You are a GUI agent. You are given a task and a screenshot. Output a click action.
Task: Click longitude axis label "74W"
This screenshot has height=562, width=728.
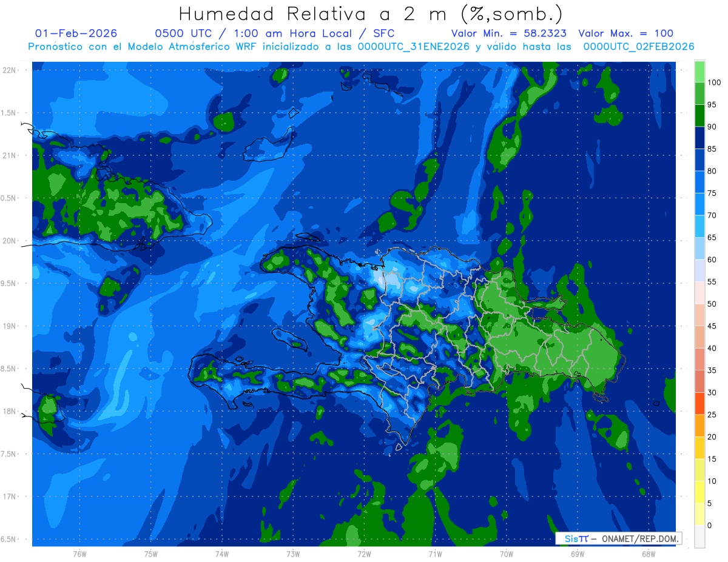pyautogui.click(x=222, y=554)
